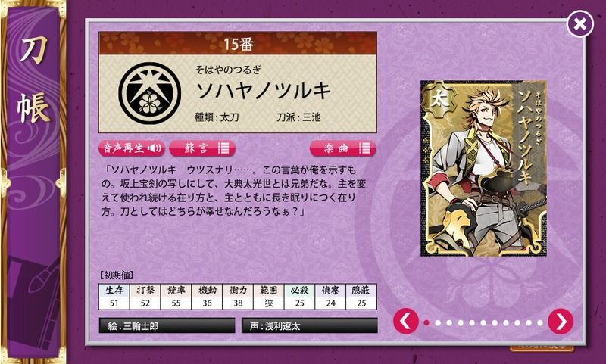Go to next sword with right arrow
Image resolution: width=606 pixels, height=364 pixels.
[561, 321]
